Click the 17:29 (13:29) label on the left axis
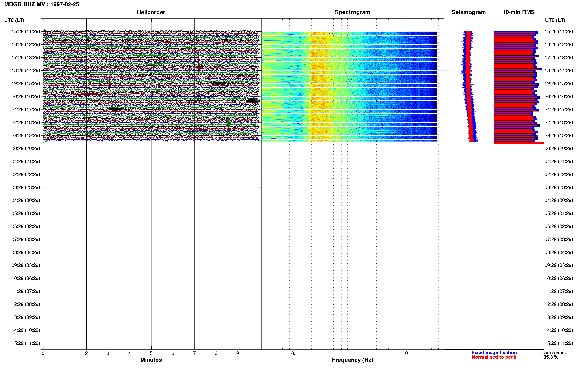This screenshot has width=588, height=368. click(26, 57)
